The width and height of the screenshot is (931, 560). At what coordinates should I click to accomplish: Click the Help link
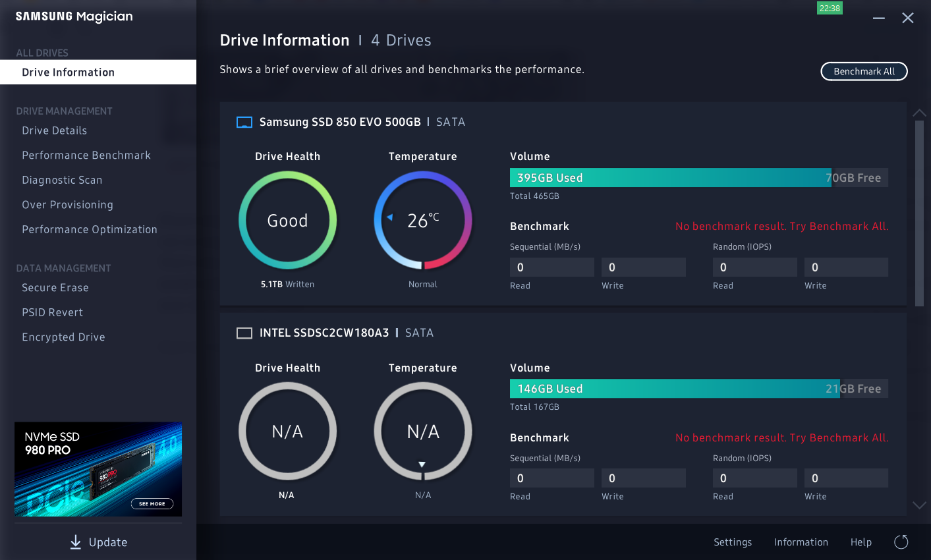(860, 542)
